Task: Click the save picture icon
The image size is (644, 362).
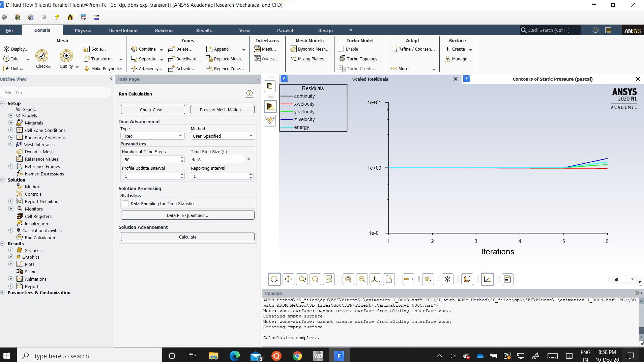Action: pyautogui.click(x=389, y=279)
